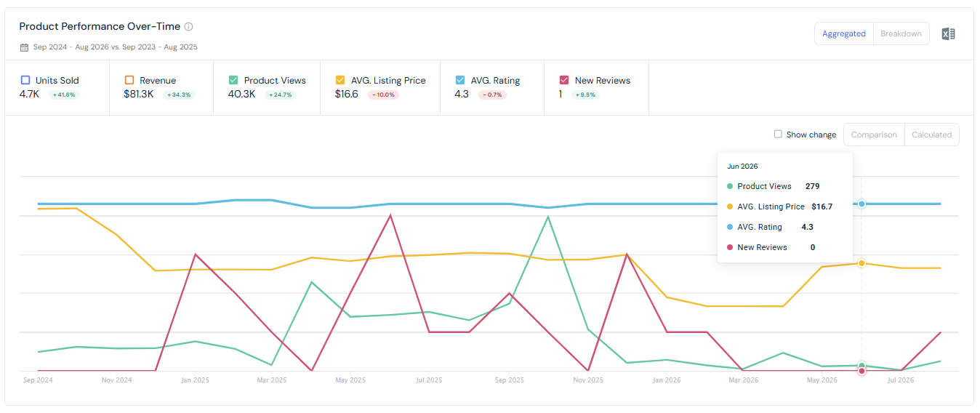Click the Jun 2026 Product Views data point

pos(861,365)
